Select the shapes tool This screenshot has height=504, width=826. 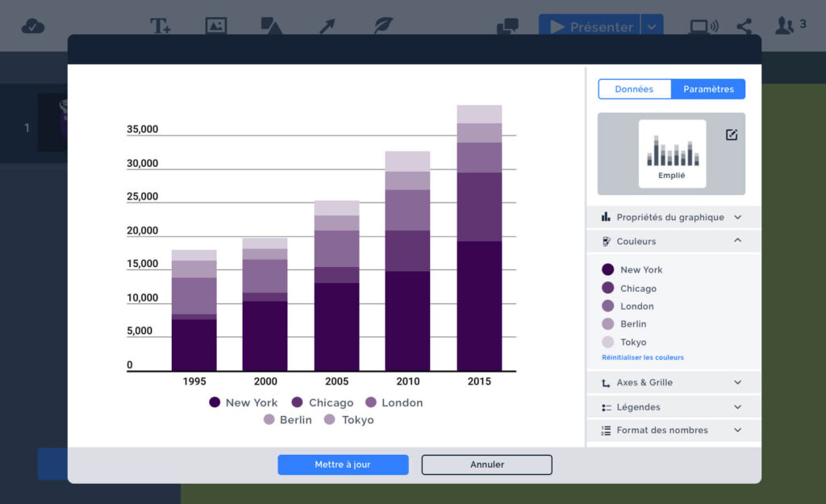click(271, 24)
